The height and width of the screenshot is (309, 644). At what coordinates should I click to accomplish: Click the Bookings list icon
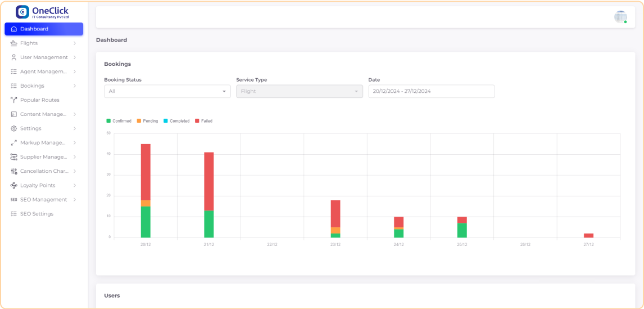point(14,86)
